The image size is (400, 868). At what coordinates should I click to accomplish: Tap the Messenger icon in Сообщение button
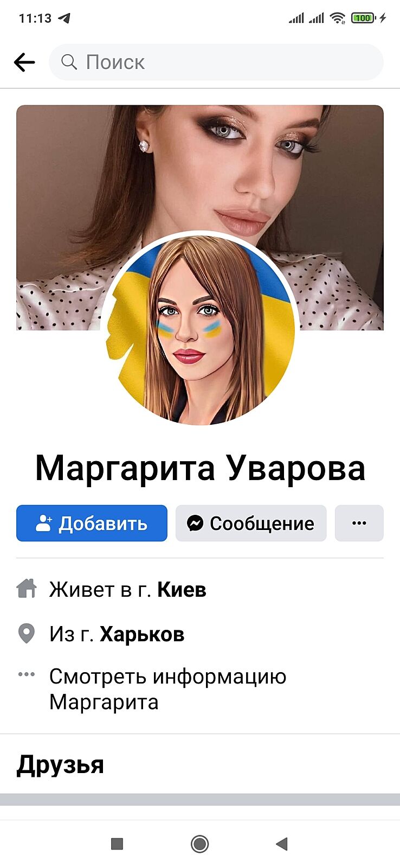click(x=195, y=523)
